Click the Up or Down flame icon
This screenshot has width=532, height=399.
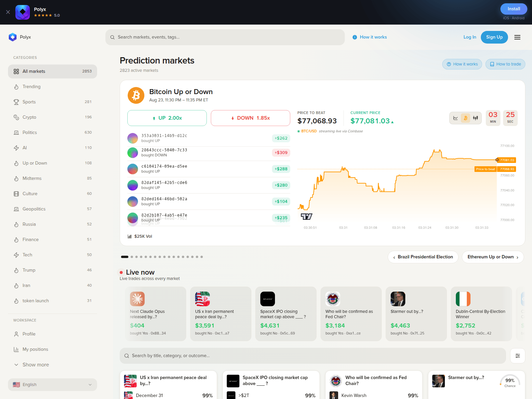click(16, 163)
